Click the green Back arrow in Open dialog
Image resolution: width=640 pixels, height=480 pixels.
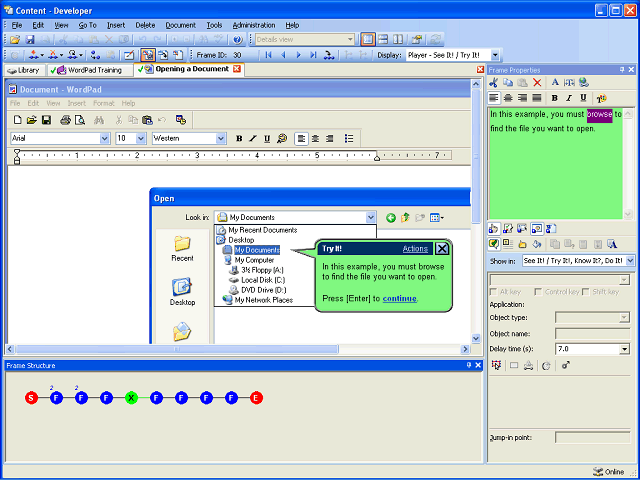[391, 218]
